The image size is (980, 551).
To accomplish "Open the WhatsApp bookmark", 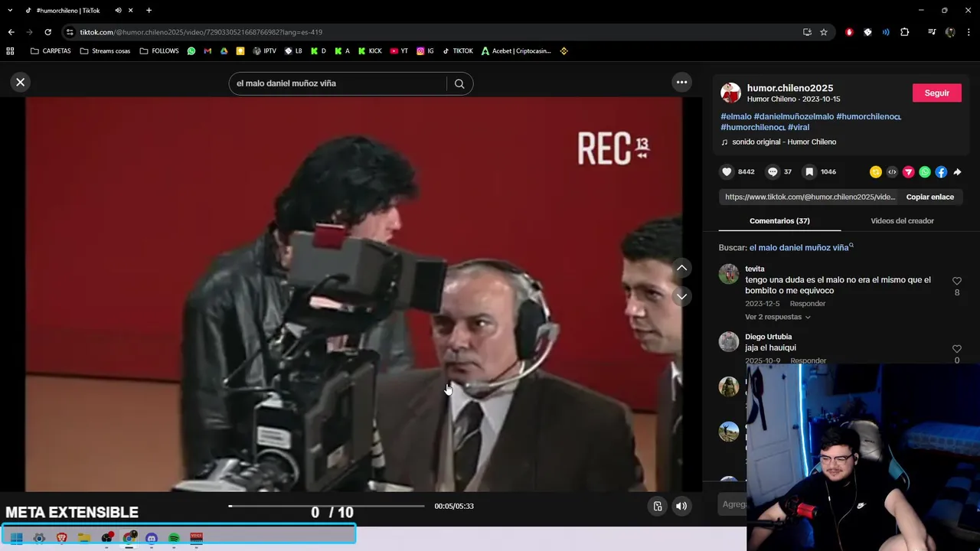I will 191,51.
